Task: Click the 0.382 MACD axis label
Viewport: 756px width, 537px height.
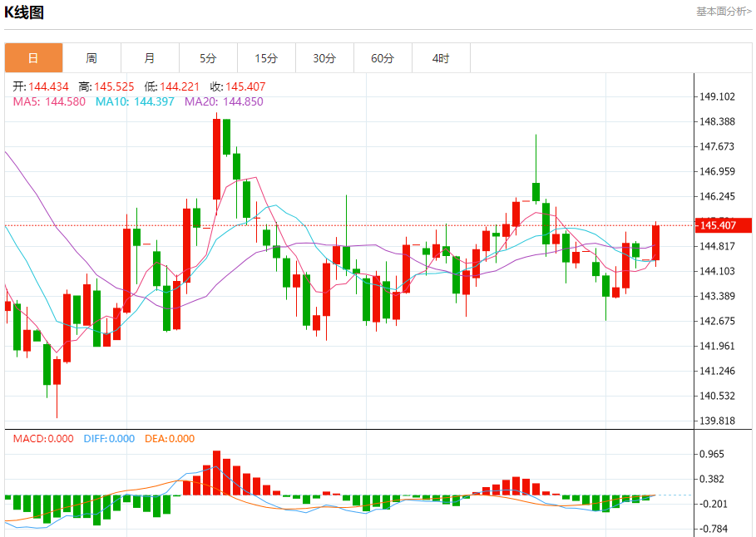Action: click(x=712, y=479)
